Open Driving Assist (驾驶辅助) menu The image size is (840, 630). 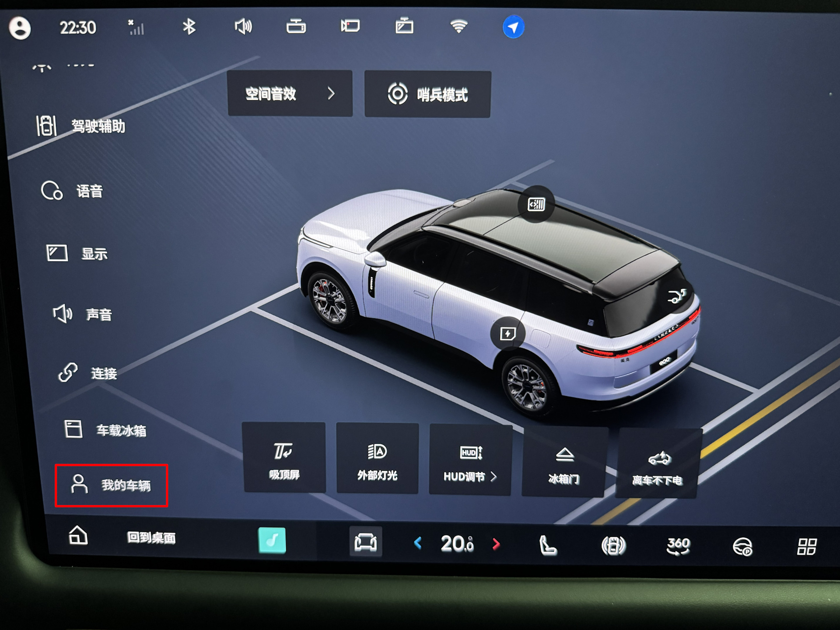point(81,126)
